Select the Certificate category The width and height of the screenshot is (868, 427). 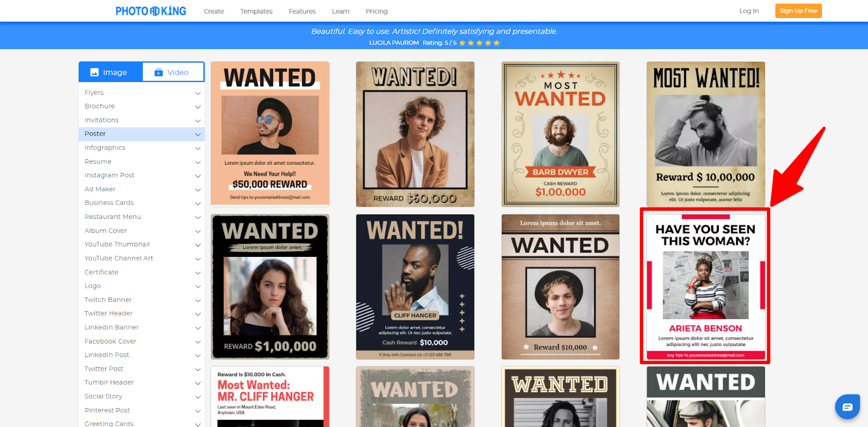101,272
